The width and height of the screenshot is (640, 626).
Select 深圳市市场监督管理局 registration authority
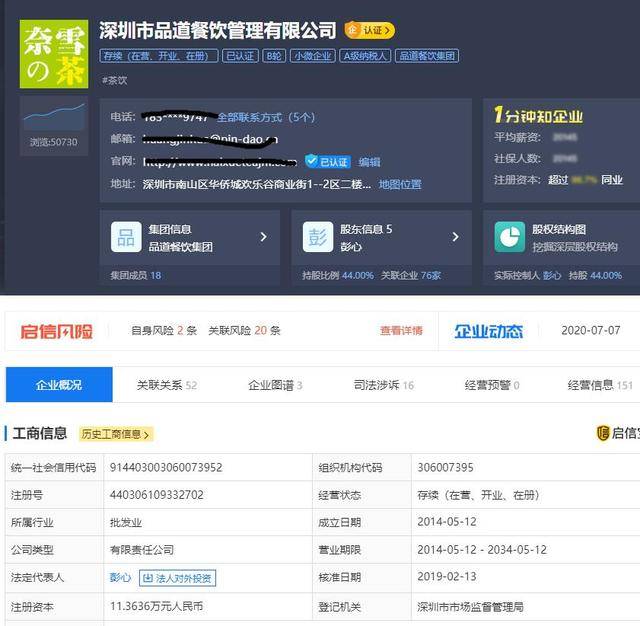coord(470,607)
